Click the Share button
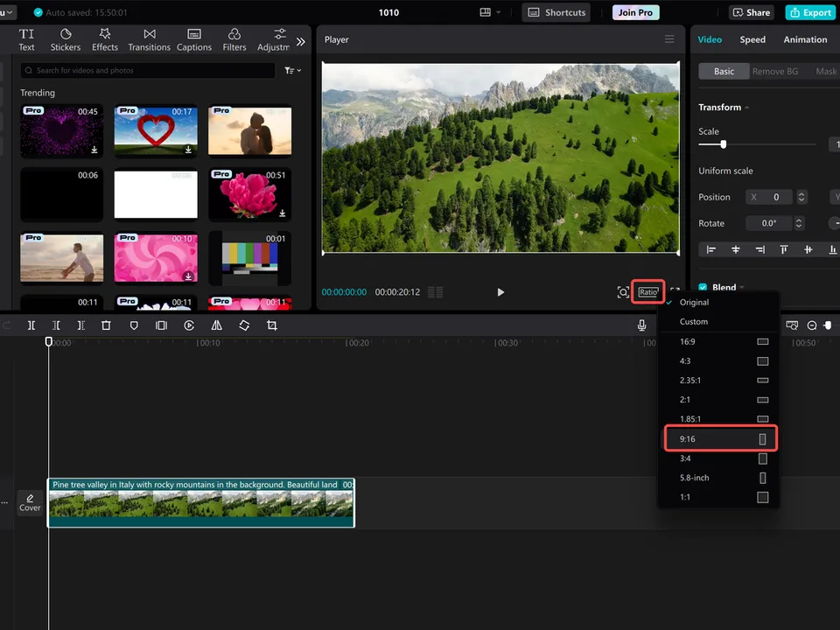This screenshot has width=840, height=630. (x=752, y=12)
